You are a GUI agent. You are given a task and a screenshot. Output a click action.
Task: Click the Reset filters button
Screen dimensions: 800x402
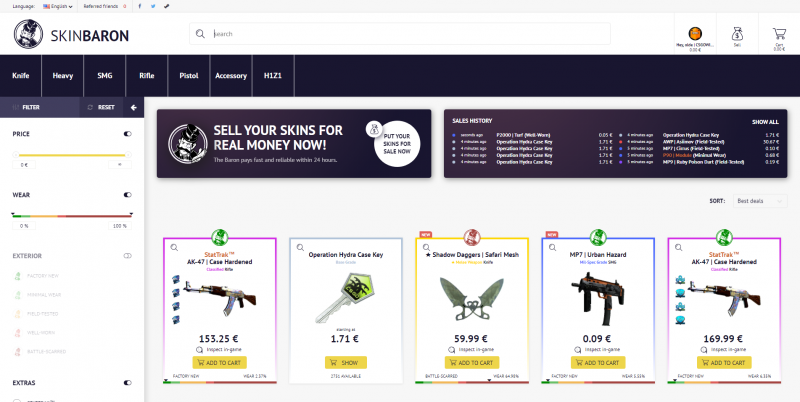101,107
